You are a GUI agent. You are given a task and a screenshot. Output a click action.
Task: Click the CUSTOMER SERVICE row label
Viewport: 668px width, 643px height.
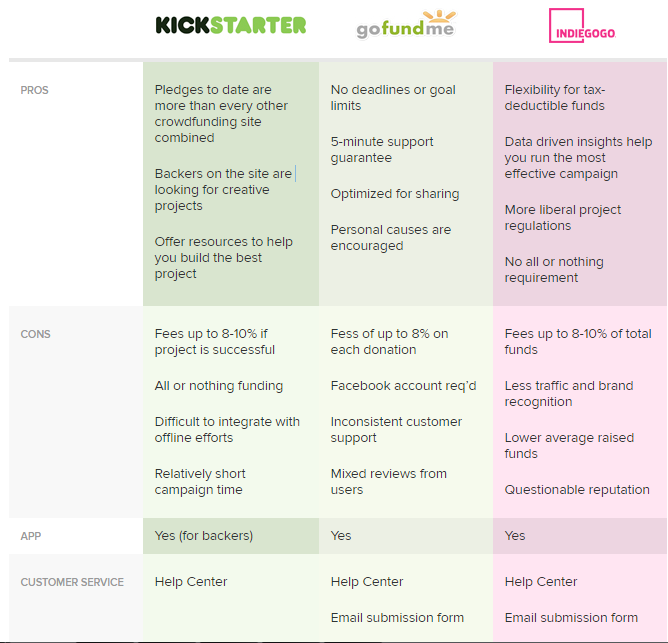[72, 582]
